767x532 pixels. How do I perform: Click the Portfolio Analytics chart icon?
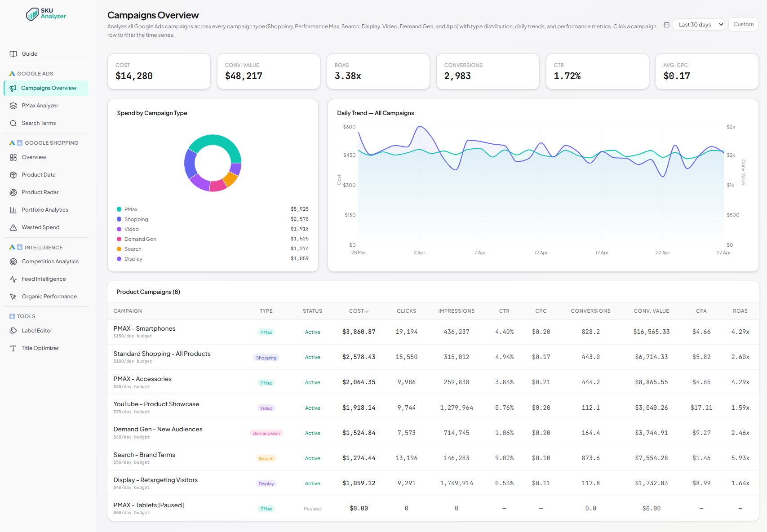coord(13,210)
